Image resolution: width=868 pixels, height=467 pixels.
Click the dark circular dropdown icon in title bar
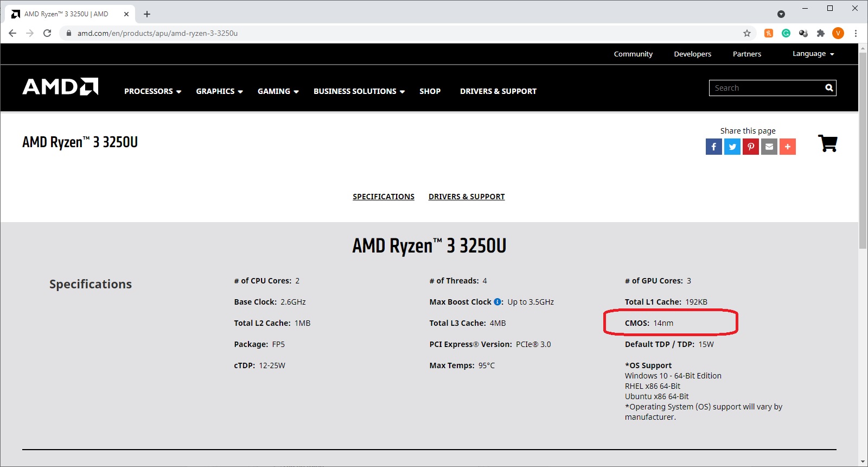click(x=781, y=14)
